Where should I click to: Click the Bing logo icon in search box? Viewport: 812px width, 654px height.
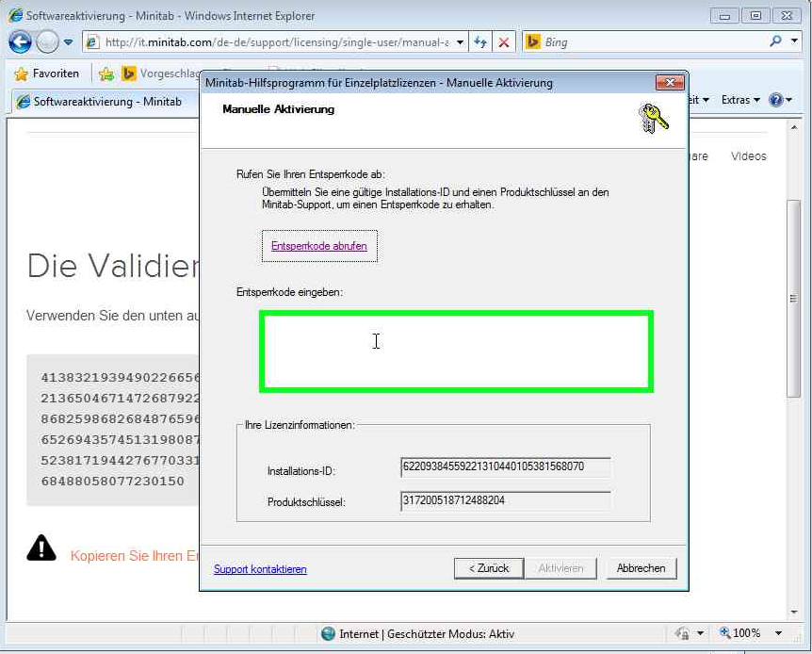[x=533, y=42]
